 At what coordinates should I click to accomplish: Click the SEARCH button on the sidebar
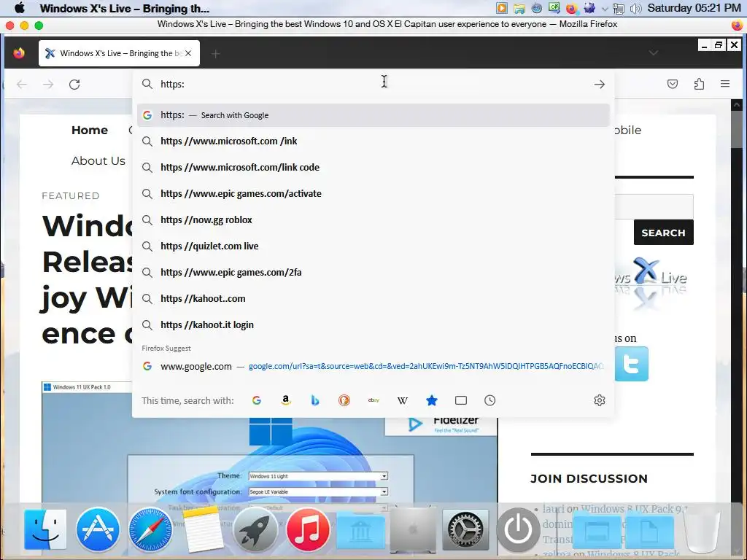(x=663, y=233)
